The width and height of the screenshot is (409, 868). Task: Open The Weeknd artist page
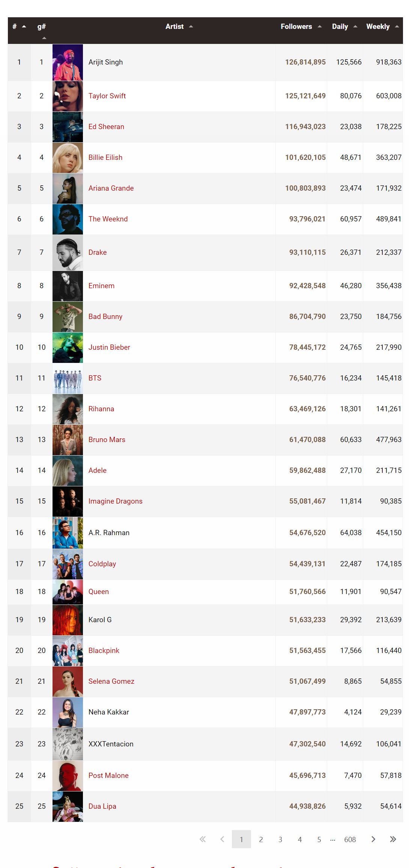pyautogui.click(x=108, y=219)
